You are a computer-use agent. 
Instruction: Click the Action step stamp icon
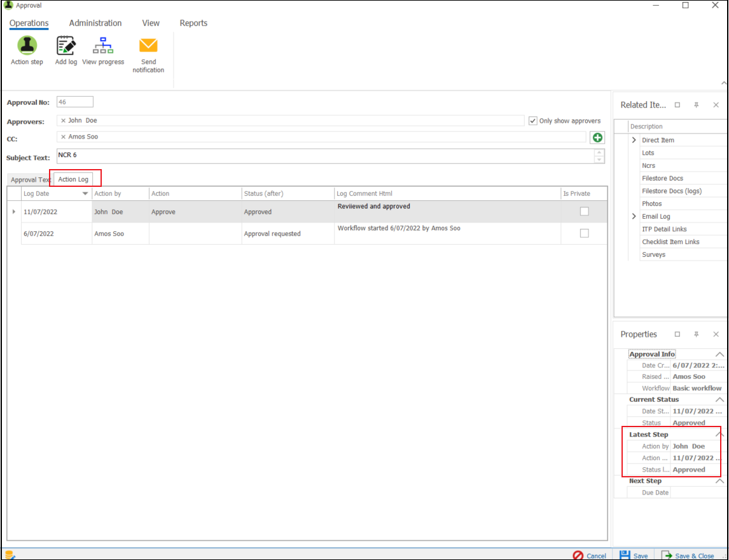point(27,46)
